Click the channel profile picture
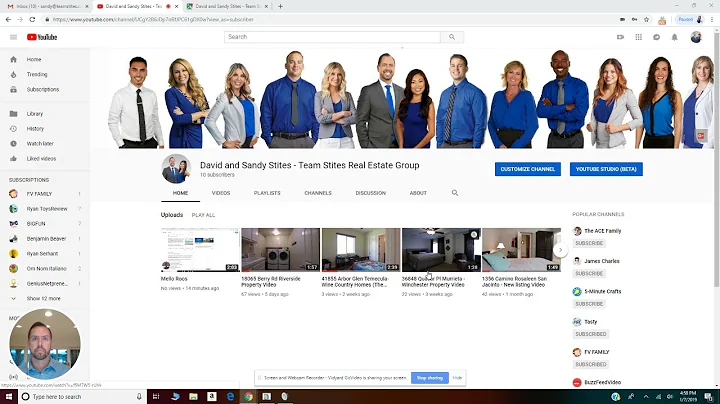This screenshot has height=404, width=720. coord(176,168)
